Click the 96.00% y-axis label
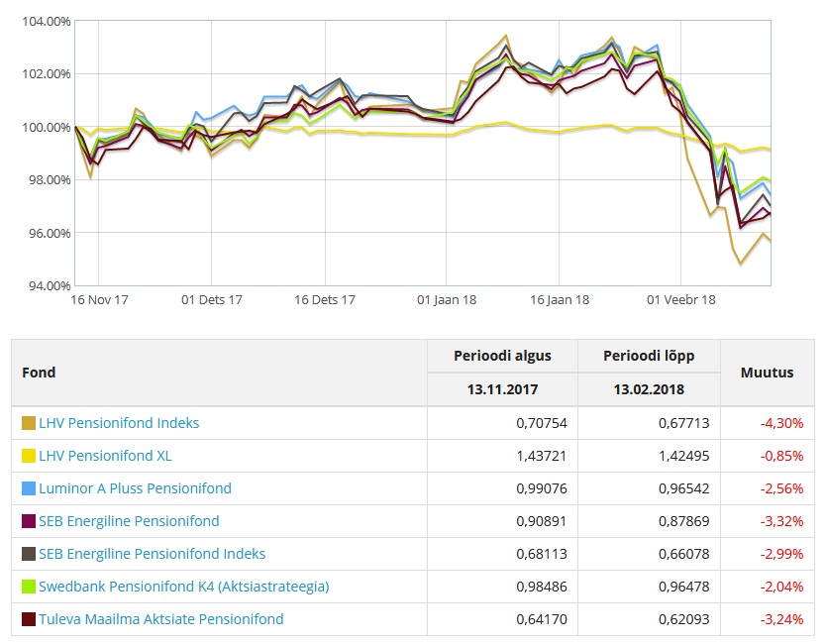The height and width of the screenshot is (644, 826). (x=50, y=234)
